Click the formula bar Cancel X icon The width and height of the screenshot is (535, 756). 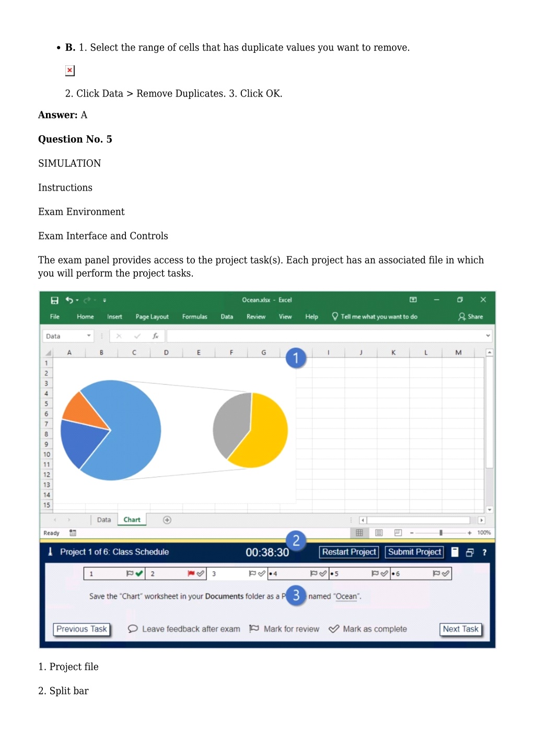119,336
